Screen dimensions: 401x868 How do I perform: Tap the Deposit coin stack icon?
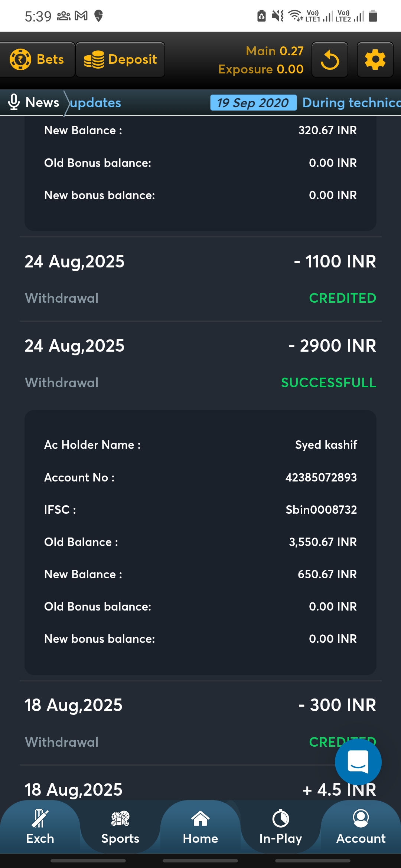pos(94,60)
